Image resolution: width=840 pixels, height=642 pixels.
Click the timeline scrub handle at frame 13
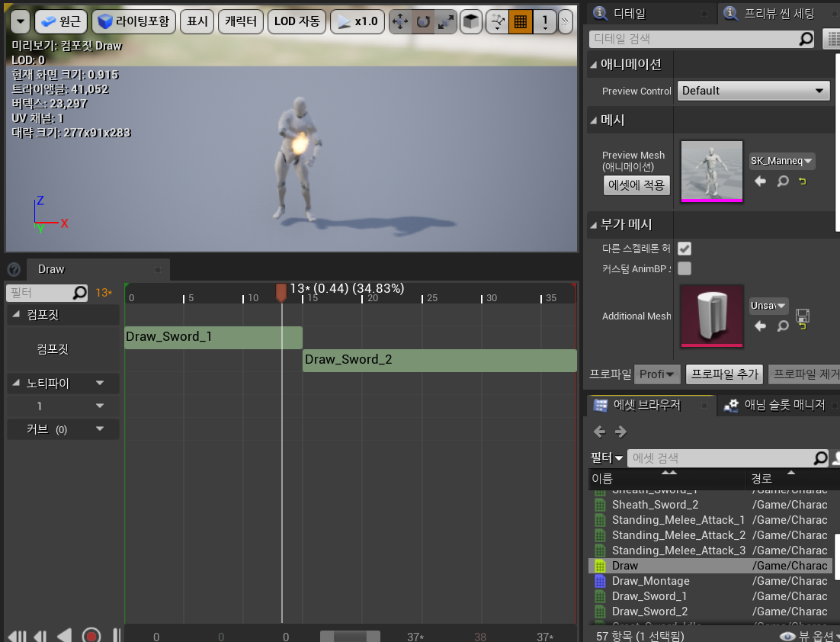point(281,293)
